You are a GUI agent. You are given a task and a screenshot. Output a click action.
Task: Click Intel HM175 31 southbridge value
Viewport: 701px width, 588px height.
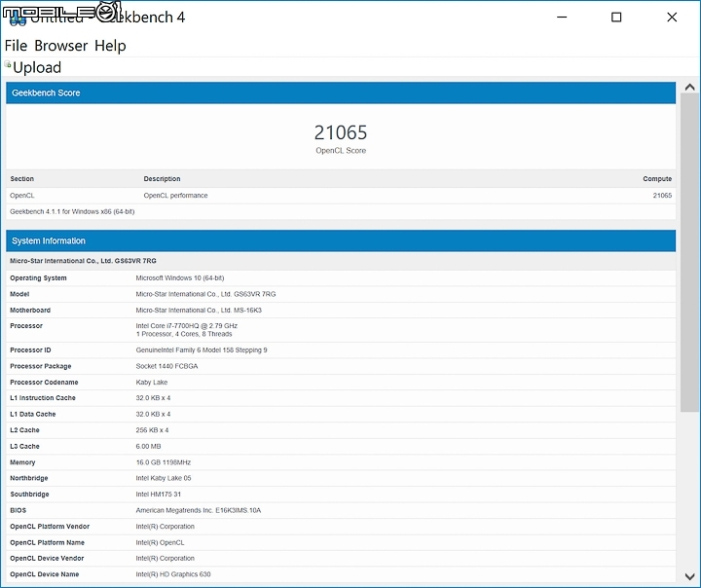[x=159, y=495]
